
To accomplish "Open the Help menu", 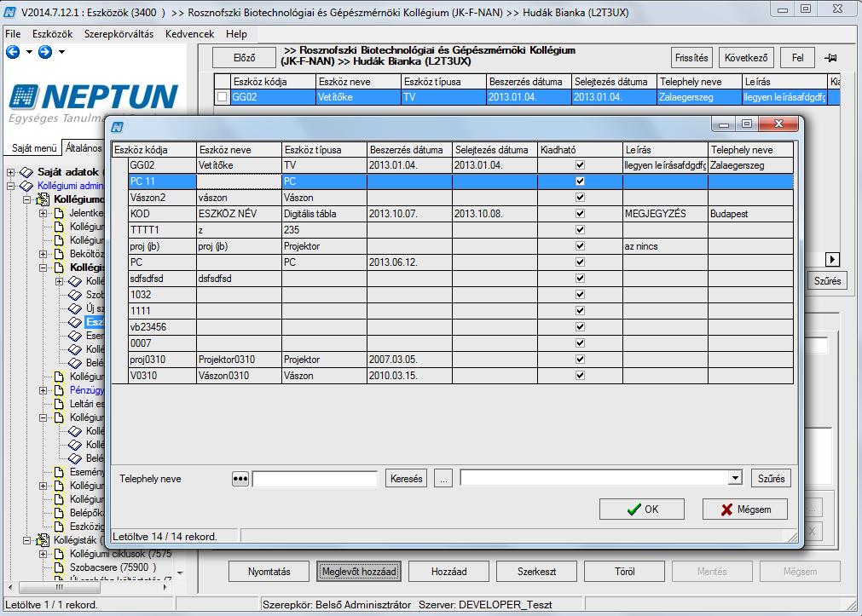I will [x=236, y=34].
